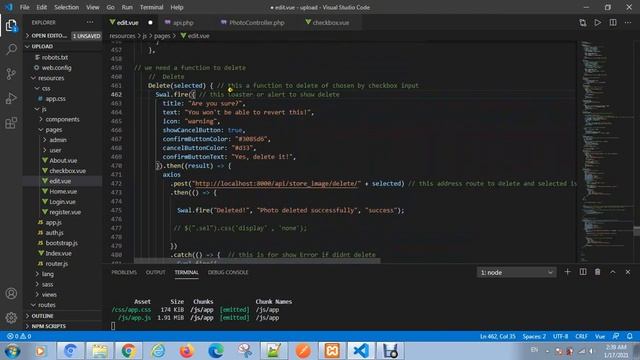
Task: Expand the lang folder
Action: click(47, 274)
